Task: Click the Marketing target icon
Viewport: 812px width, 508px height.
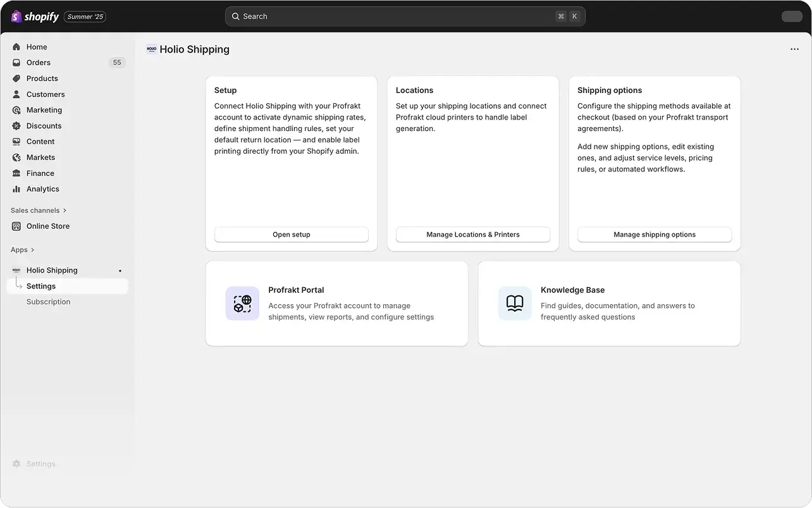Action: click(16, 110)
